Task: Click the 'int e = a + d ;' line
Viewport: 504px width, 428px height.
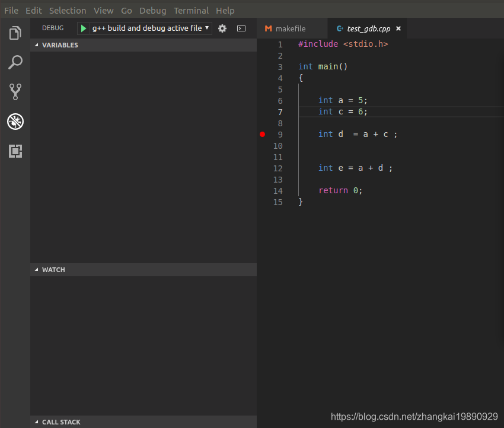Action: tap(355, 168)
